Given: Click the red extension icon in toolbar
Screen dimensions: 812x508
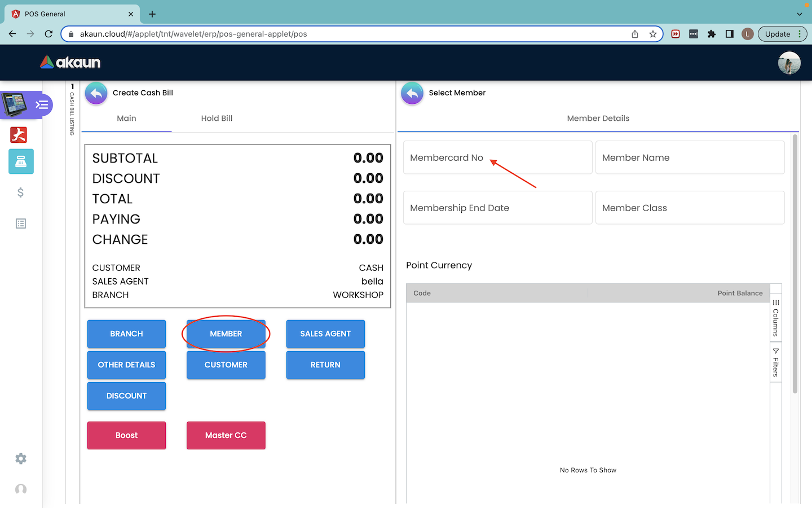Looking at the screenshot, I should (x=676, y=34).
